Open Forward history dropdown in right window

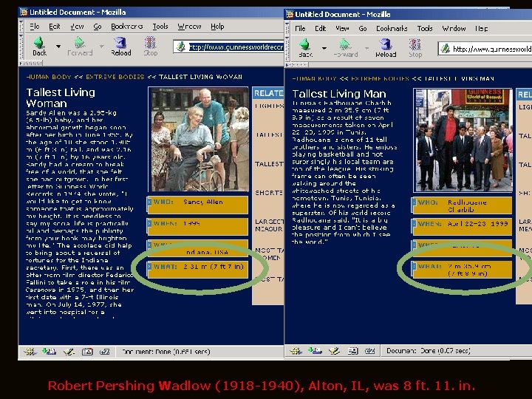tap(366, 48)
